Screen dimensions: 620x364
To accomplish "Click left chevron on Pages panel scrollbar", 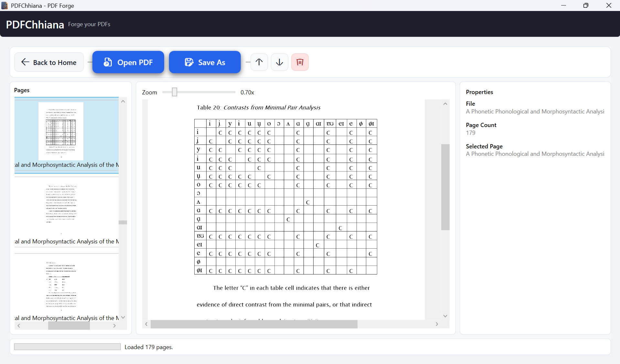I will pos(19,326).
